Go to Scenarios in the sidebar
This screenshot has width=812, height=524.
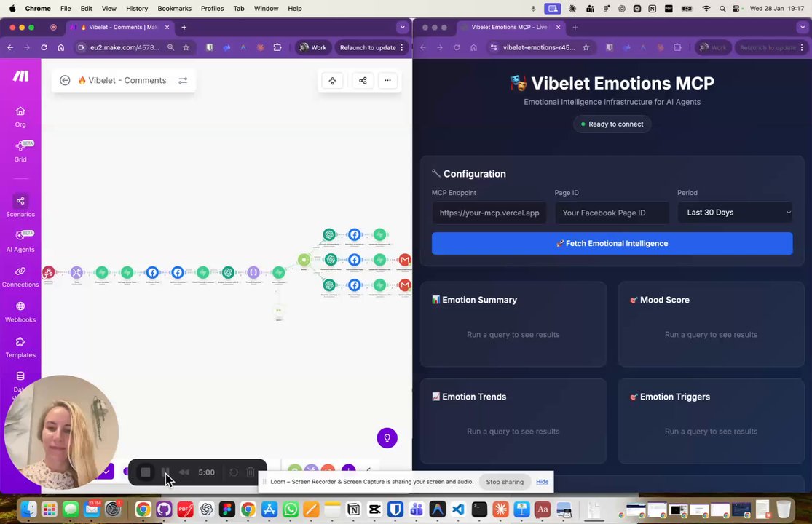[x=20, y=206]
